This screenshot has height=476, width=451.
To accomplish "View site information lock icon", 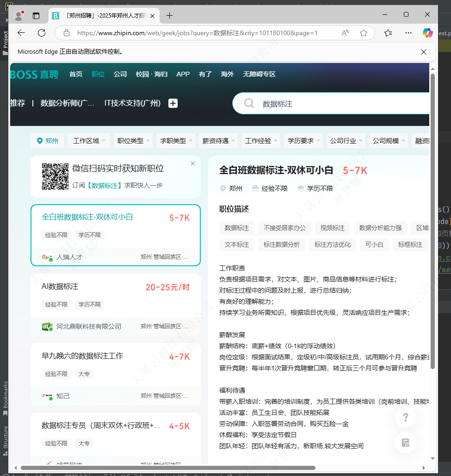I will coord(67,33).
